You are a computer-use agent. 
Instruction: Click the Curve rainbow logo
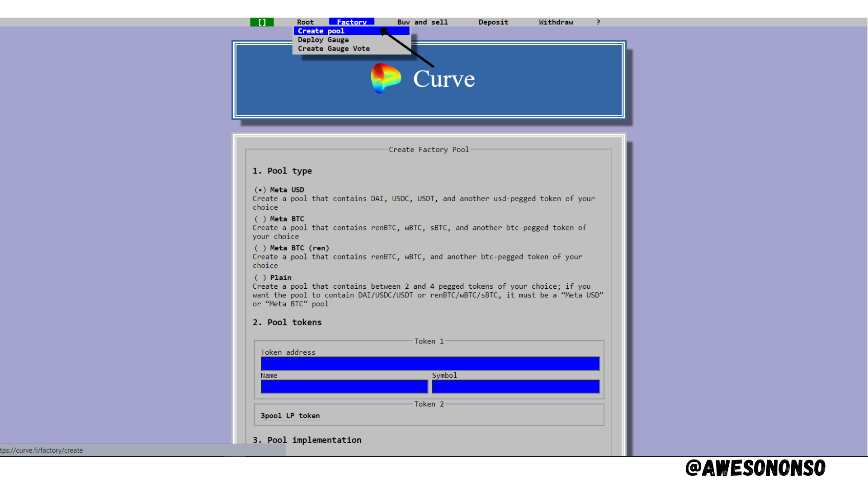386,78
